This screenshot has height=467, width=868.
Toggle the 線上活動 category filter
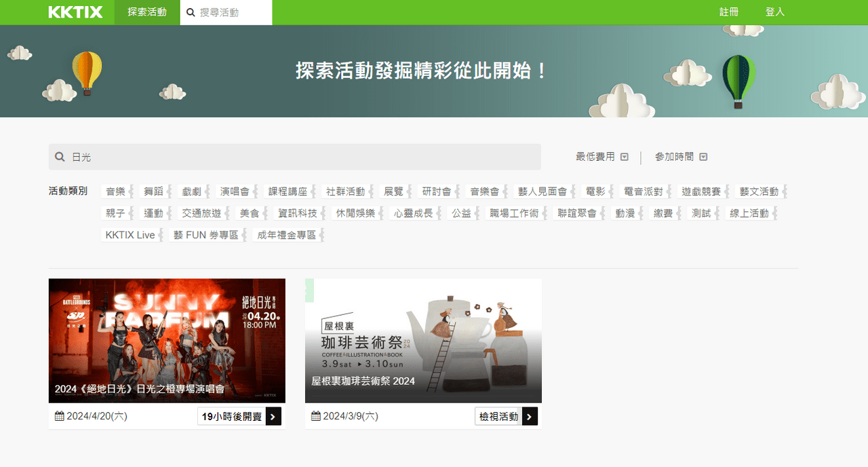748,212
